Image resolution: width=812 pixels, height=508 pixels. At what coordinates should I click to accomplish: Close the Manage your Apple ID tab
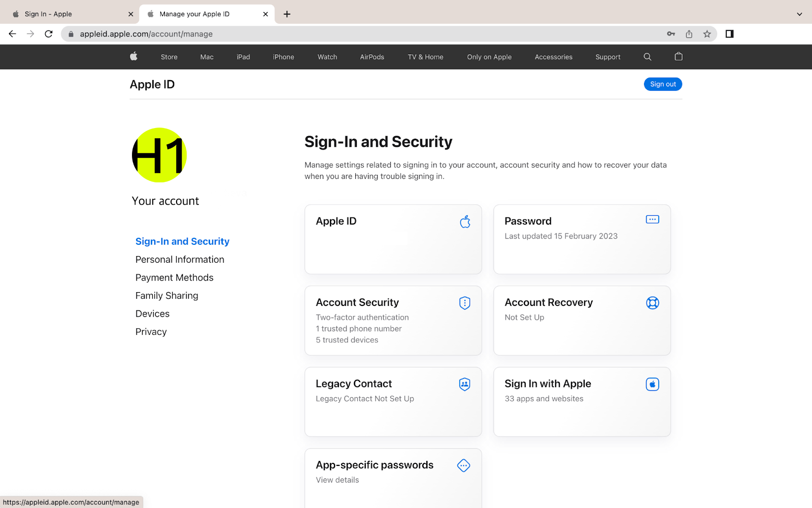(x=265, y=14)
